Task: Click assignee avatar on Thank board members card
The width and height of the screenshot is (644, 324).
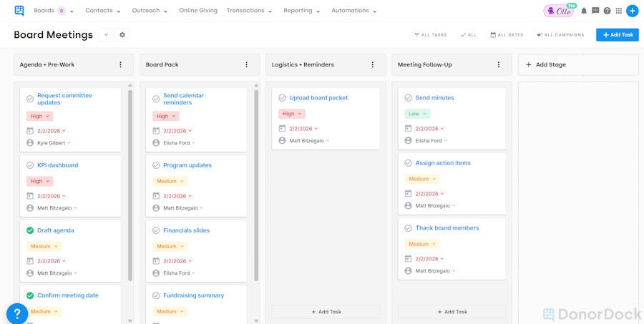Action: click(x=409, y=270)
